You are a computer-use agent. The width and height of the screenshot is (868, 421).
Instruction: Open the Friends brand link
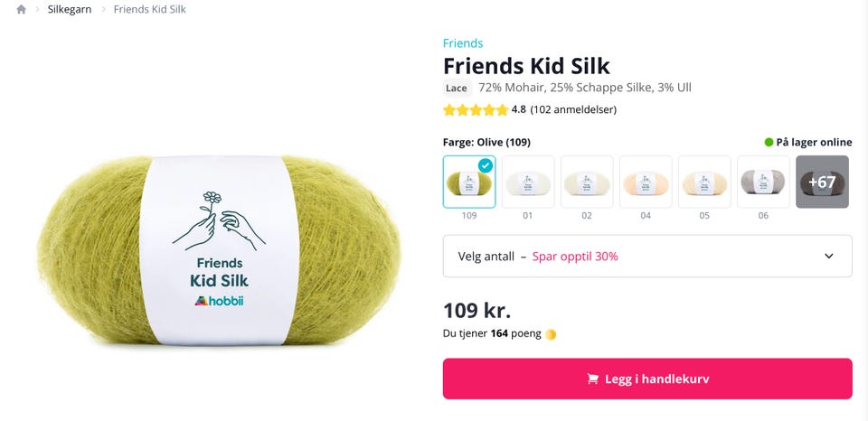point(463,43)
